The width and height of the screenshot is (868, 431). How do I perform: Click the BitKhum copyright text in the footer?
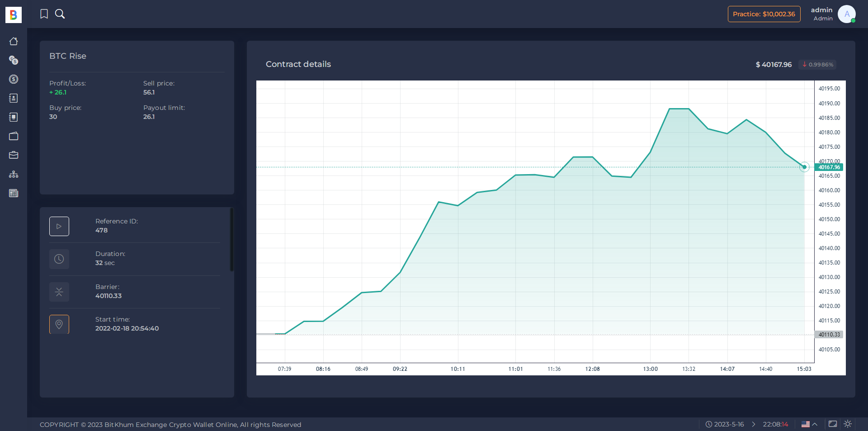170,425
